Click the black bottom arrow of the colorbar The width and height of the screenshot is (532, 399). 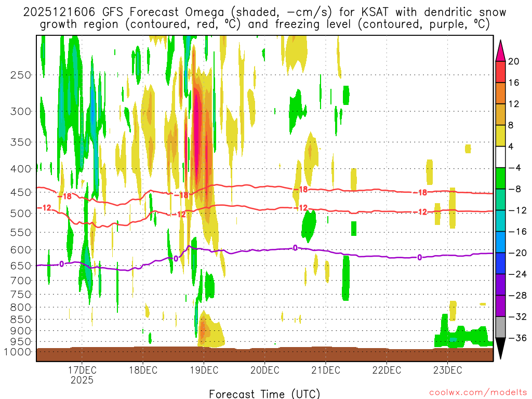tap(500, 349)
